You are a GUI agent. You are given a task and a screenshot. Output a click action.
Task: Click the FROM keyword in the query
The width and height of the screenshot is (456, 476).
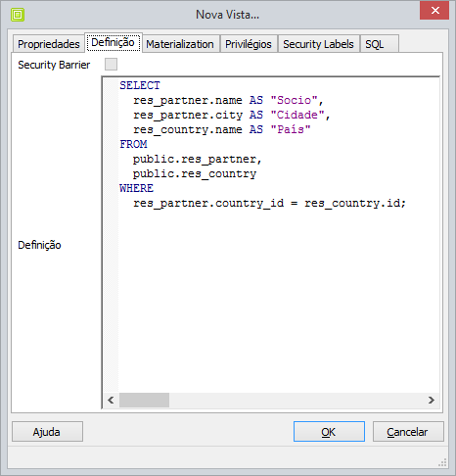[x=133, y=144]
